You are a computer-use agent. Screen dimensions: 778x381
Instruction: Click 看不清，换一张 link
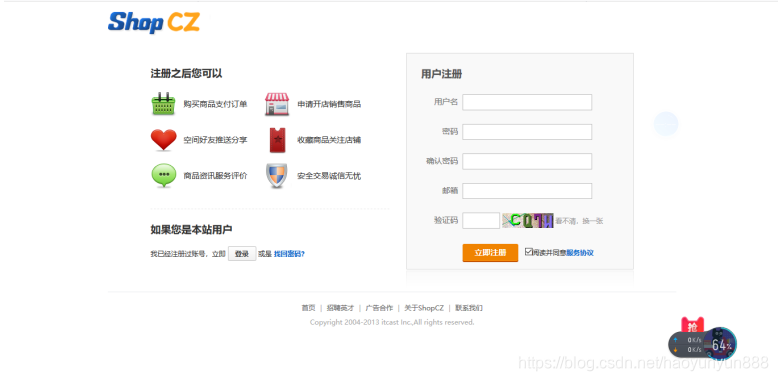click(x=579, y=221)
